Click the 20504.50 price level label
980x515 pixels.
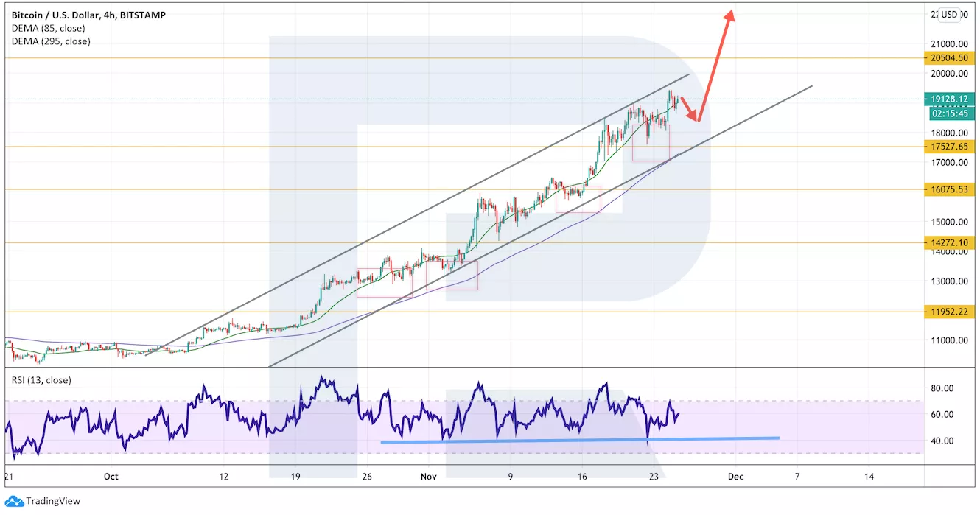point(949,57)
